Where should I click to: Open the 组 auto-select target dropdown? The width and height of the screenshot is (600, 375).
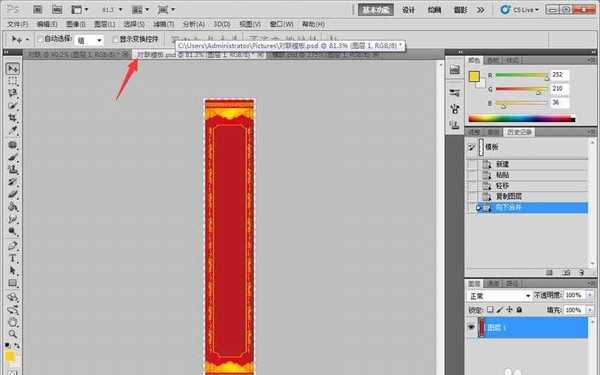[x=89, y=40]
